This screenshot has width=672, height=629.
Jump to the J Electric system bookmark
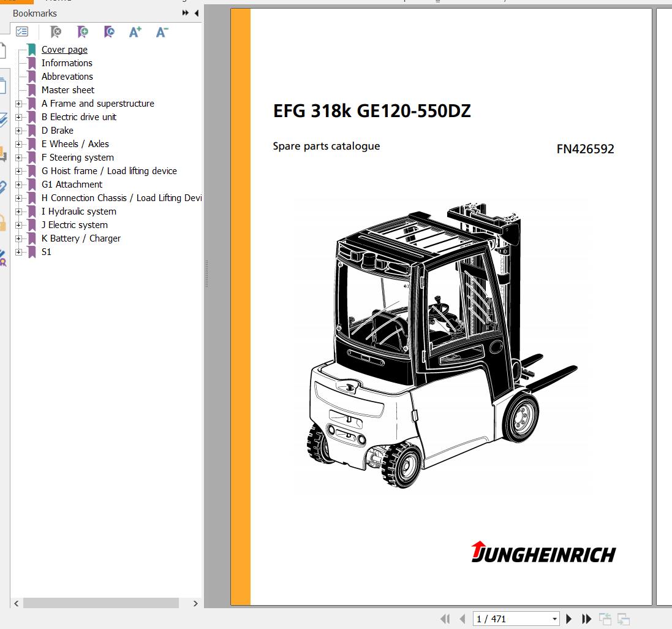74,225
